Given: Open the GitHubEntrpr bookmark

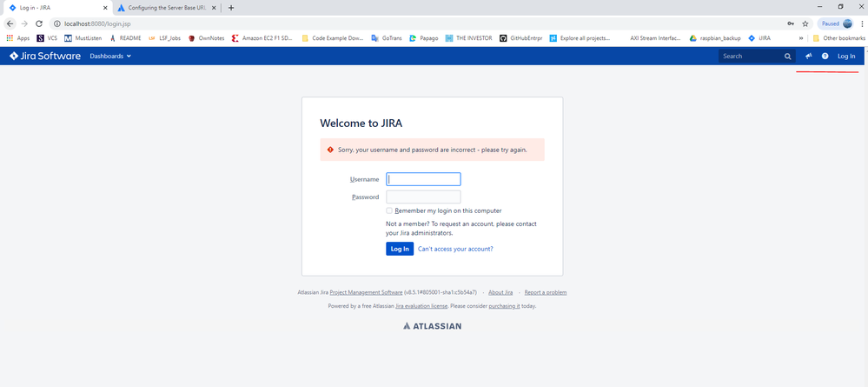Looking at the screenshot, I should 521,38.
